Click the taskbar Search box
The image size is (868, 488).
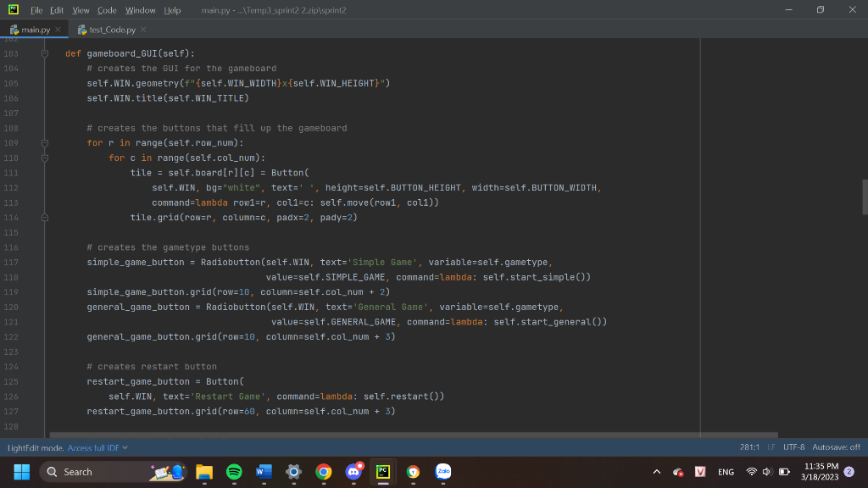[113, 472]
